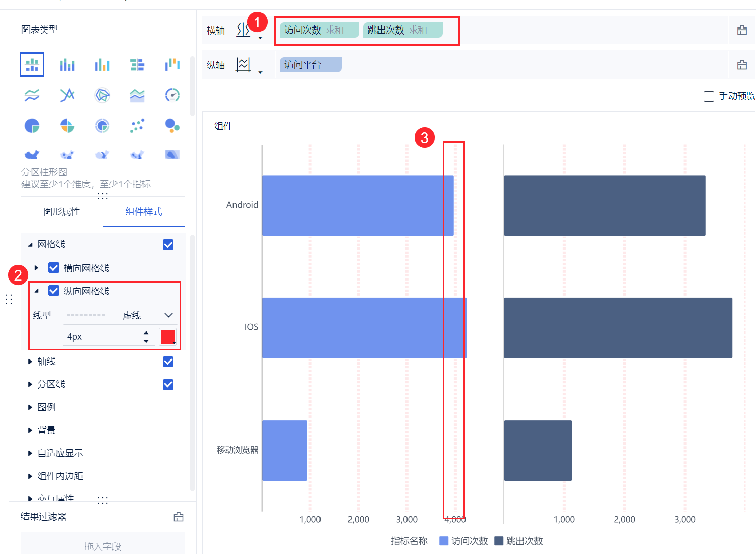Choose the four-color rose chart icon
Screen dimensions: 756x554
(x=67, y=126)
